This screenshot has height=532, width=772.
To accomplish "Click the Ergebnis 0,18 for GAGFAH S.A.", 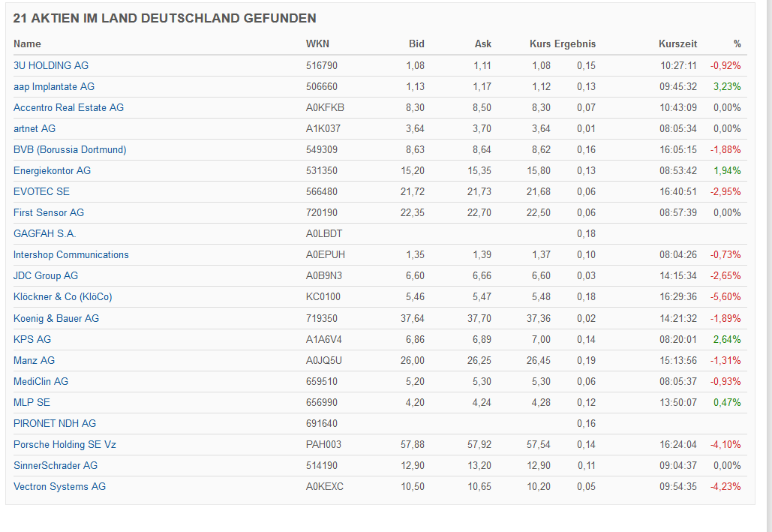I will pos(587,233).
